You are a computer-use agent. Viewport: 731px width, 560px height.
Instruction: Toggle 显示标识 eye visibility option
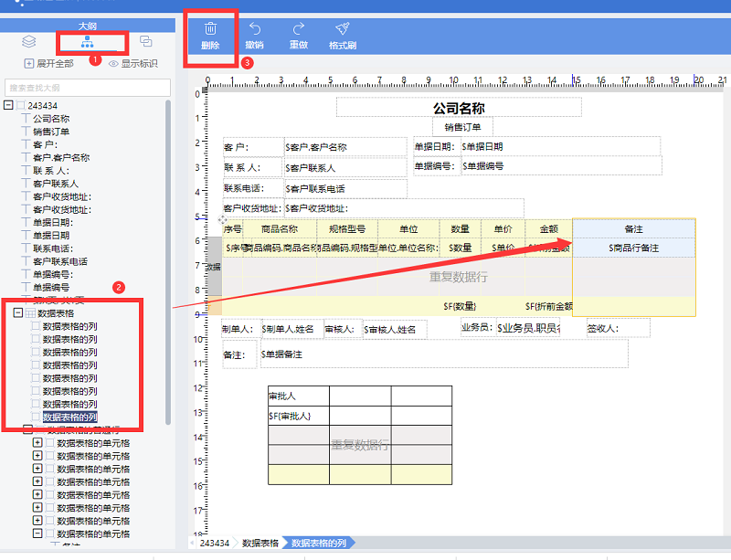[x=133, y=64]
